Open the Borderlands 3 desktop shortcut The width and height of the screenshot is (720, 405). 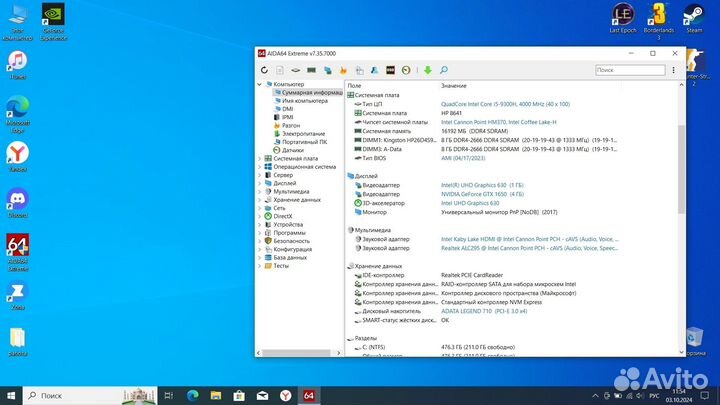point(658,21)
